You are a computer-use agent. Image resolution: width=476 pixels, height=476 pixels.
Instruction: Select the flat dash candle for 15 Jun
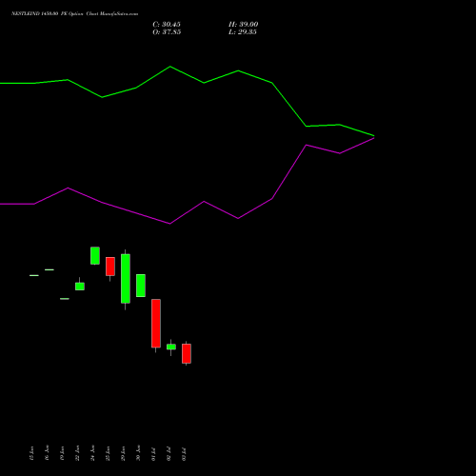pos(34,275)
